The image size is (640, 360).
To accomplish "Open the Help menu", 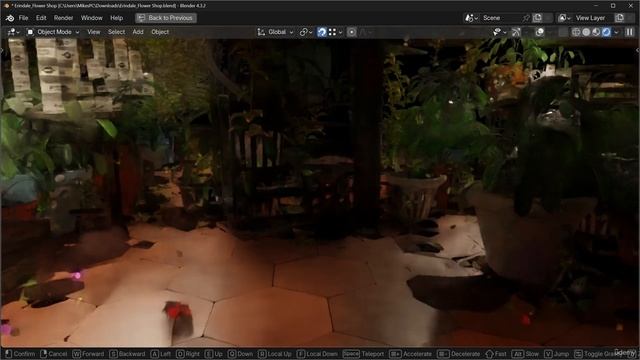I will pyautogui.click(x=116, y=18).
